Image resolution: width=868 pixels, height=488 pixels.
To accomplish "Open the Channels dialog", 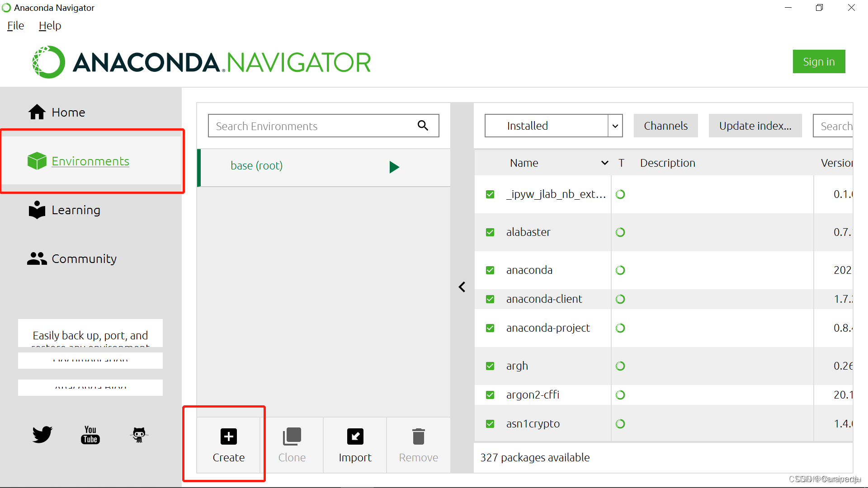I will point(665,126).
